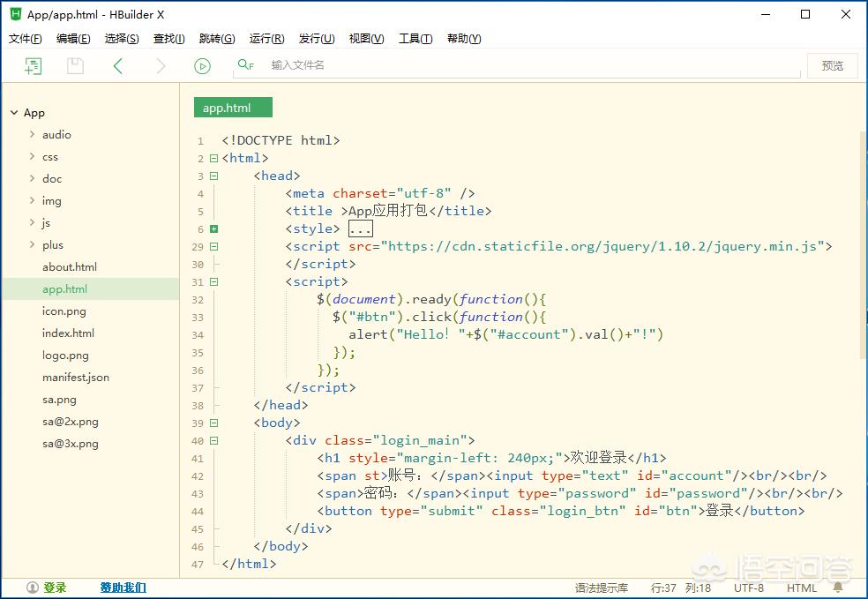Open the 选择(S) menu
The width and height of the screenshot is (868, 599).
click(x=122, y=38)
